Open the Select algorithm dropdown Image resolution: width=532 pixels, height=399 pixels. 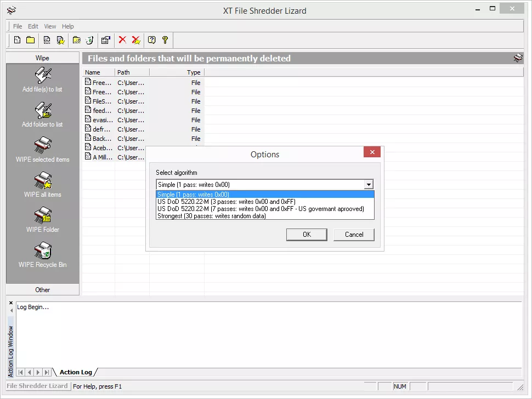pos(369,184)
